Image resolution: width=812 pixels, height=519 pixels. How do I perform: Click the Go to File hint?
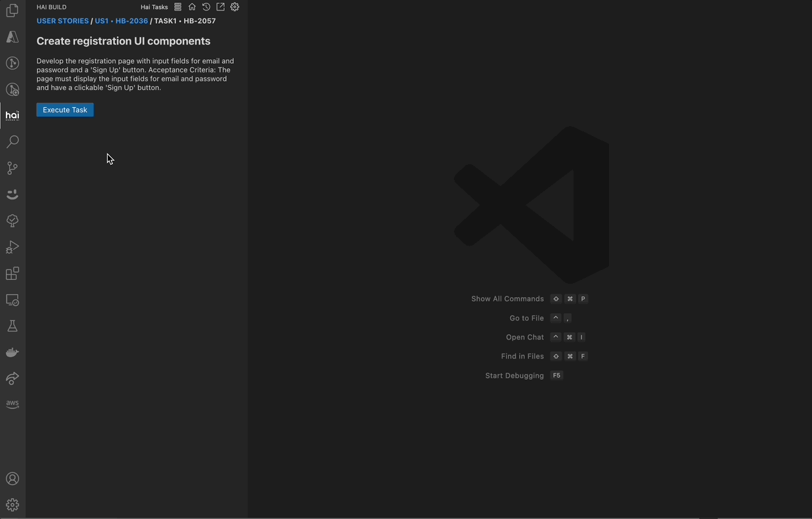click(527, 318)
